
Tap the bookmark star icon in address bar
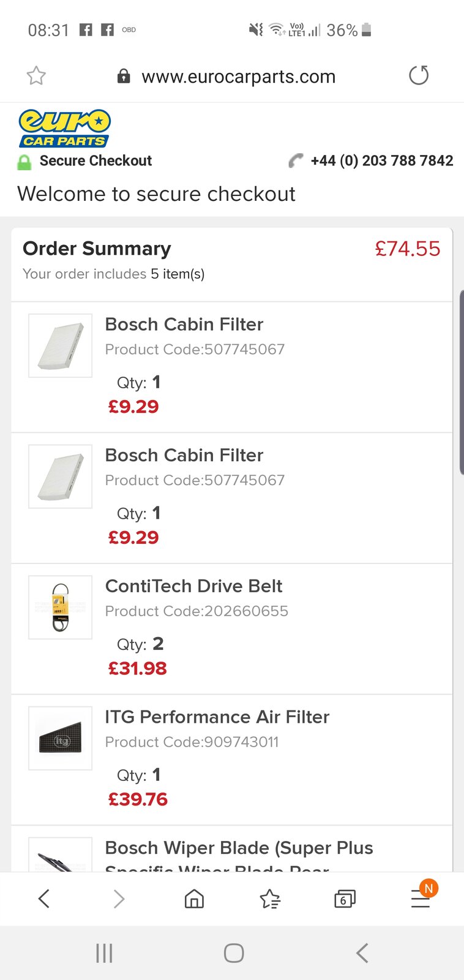pos(36,76)
